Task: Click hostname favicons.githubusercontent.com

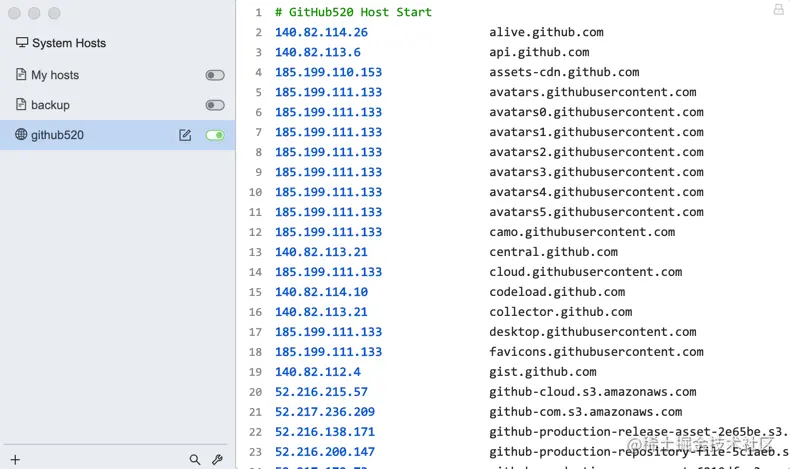Action: (x=596, y=352)
